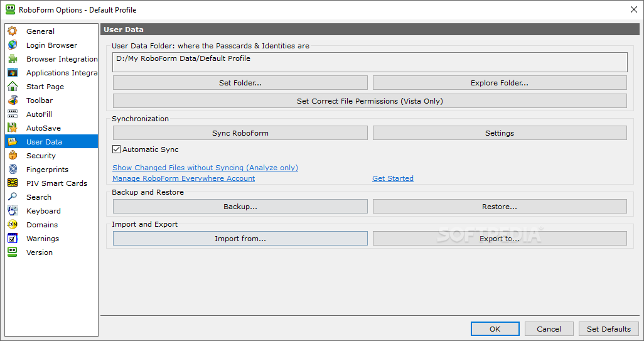644x341 pixels.
Task: Click the General gear icon
Action: tap(13, 31)
